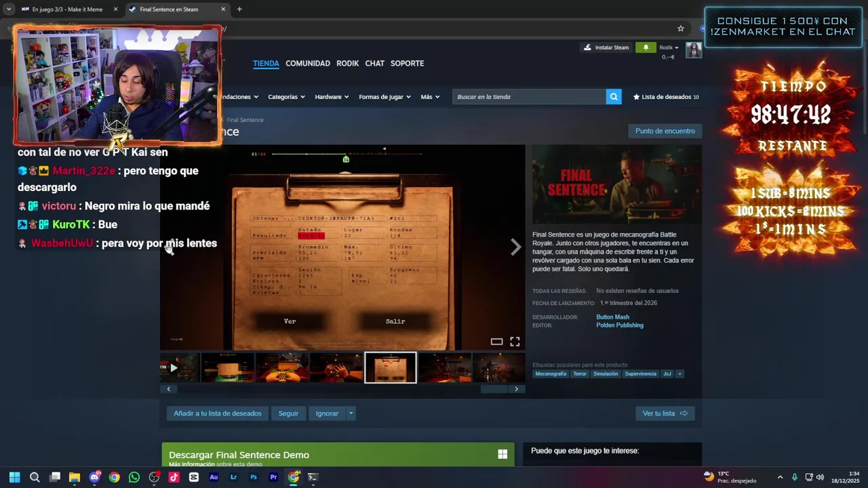Open the COMUNIDAD menu
The width and height of the screenshot is (868, 488).
tap(308, 63)
